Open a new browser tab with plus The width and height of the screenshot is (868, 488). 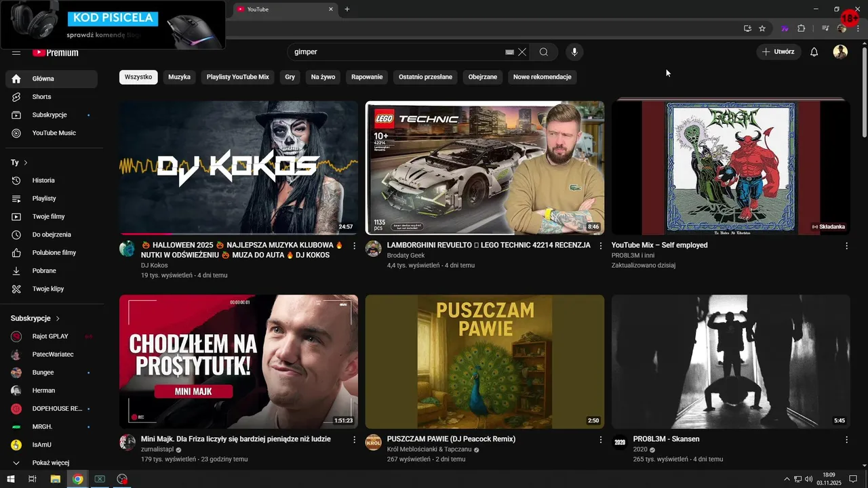coord(347,9)
